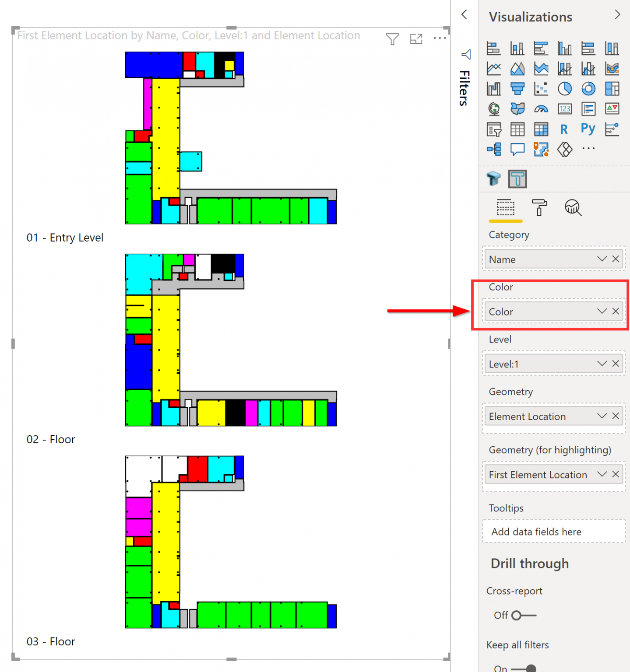The image size is (630, 672).
Task: Select the Map visual with globe icon
Action: (494, 109)
